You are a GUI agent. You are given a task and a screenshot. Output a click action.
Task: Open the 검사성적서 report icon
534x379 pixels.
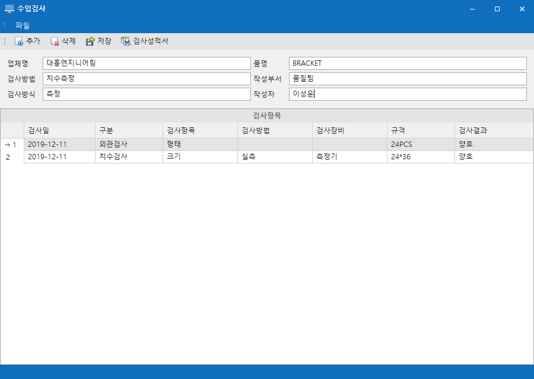pyautogui.click(x=126, y=41)
